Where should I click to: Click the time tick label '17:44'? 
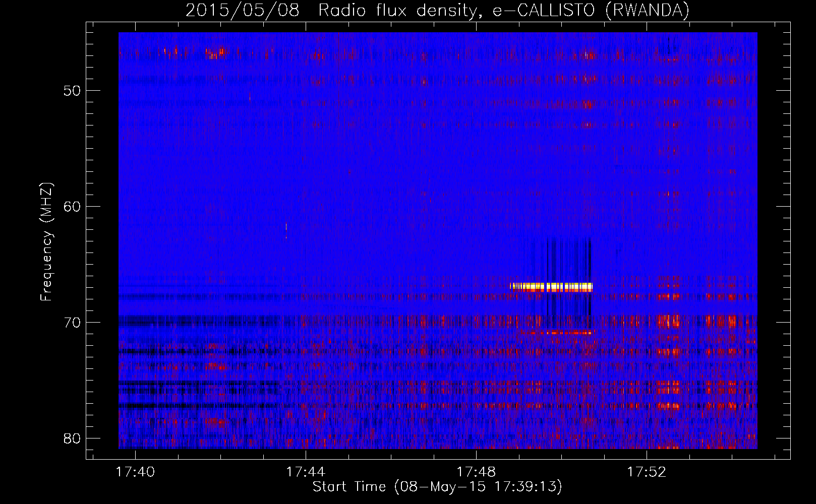306,472
